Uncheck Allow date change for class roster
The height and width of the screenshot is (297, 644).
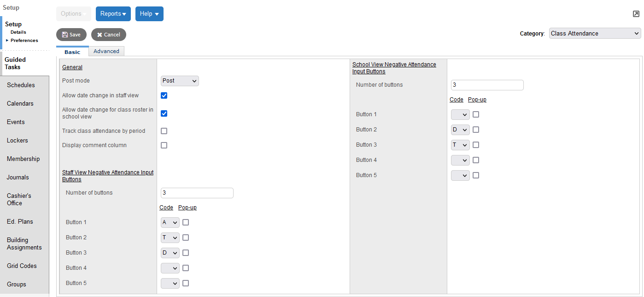click(164, 113)
